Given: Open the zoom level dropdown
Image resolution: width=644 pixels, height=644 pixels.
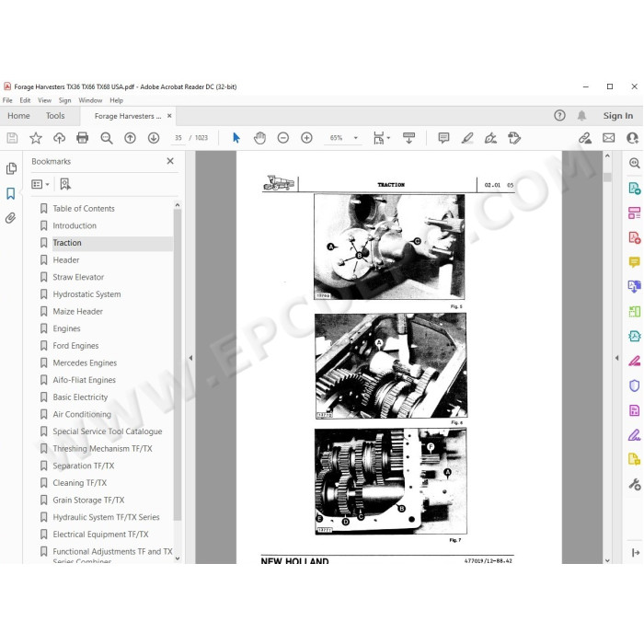Looking at the screenshot, I should click(356, 138).
